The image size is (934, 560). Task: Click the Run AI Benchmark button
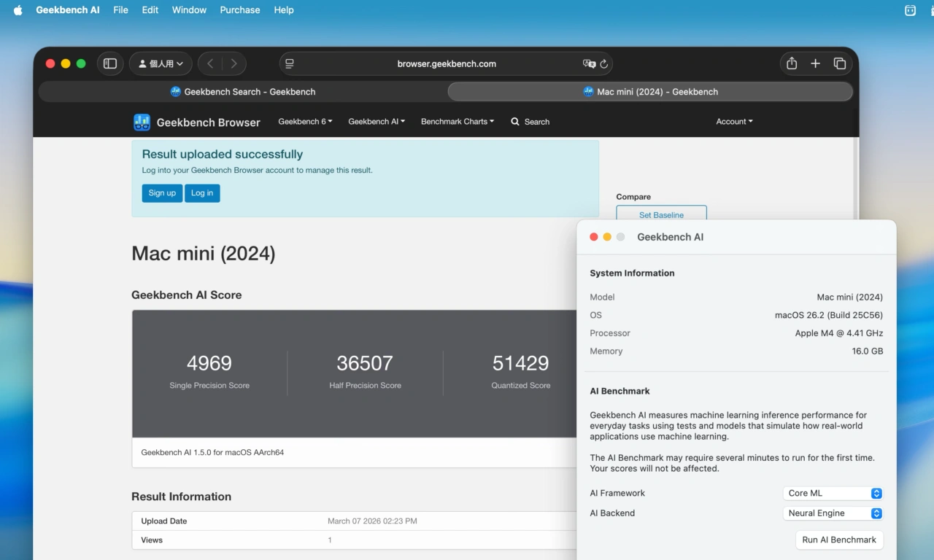(838, 540)
